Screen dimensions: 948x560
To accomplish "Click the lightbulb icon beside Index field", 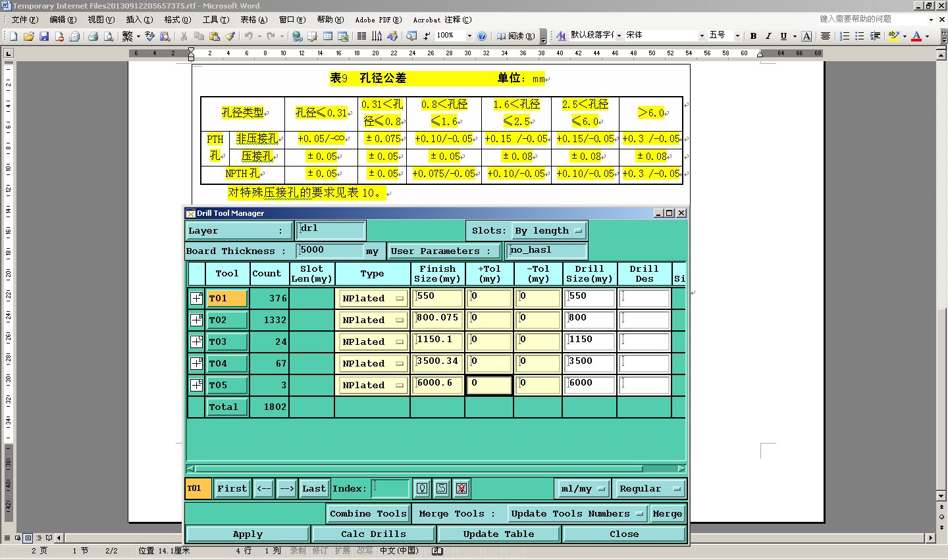I will [x=422, y=488].
